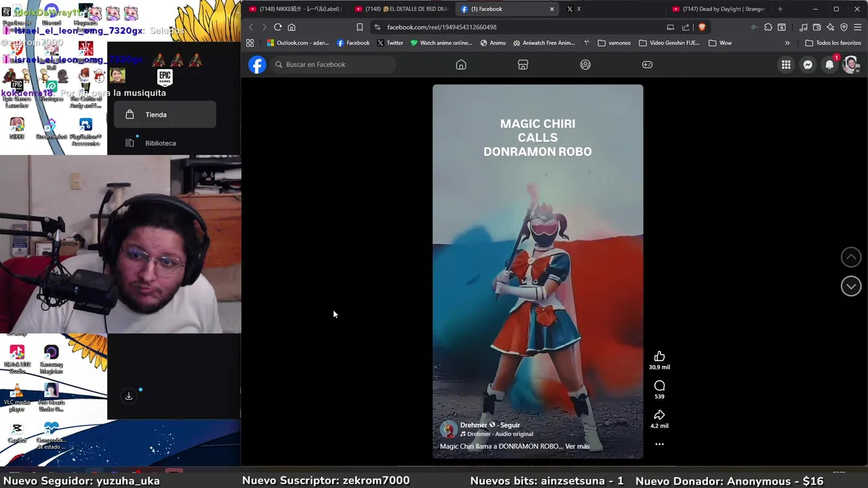
Task: Open the Watch anime online bookmark
Action: tap(441, 43)
